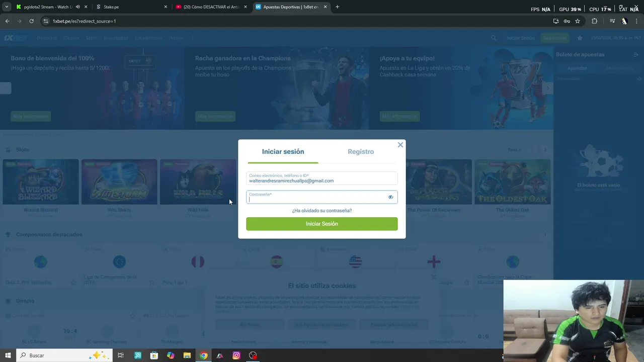Open The Oldest Oak slot thumbnail
The width and height of the screenshot is (644, 362).
tap(513, 182)
